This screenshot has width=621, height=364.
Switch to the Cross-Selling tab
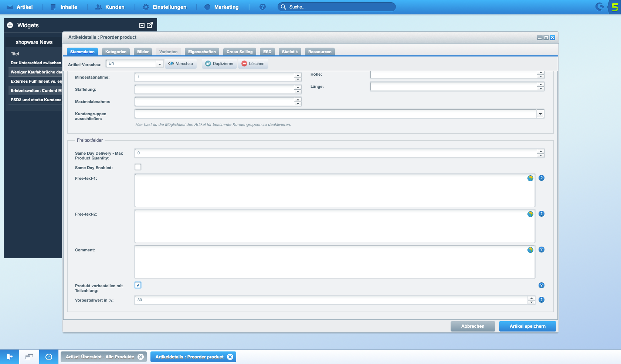click(x=240, y=52)
